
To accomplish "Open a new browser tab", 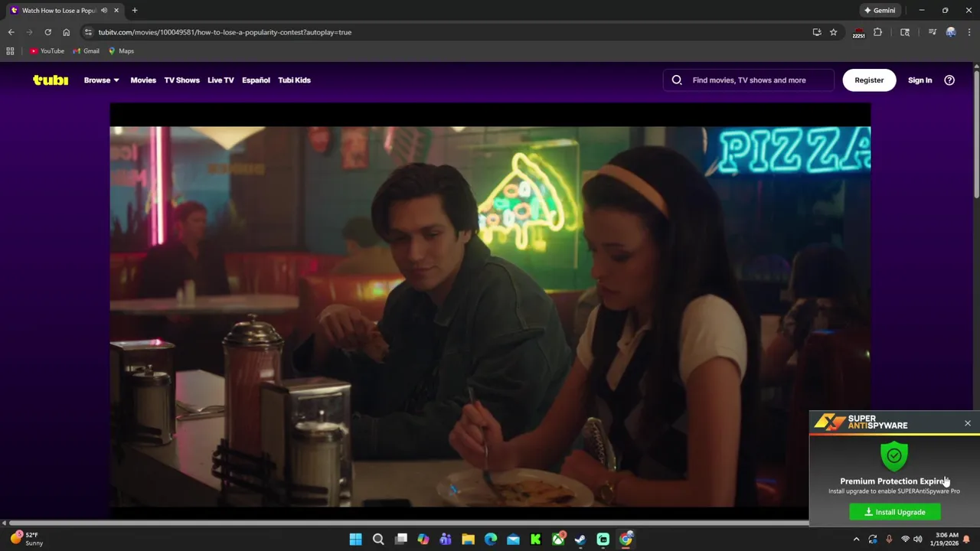I will pyautogui.click(x=135, y=11).
